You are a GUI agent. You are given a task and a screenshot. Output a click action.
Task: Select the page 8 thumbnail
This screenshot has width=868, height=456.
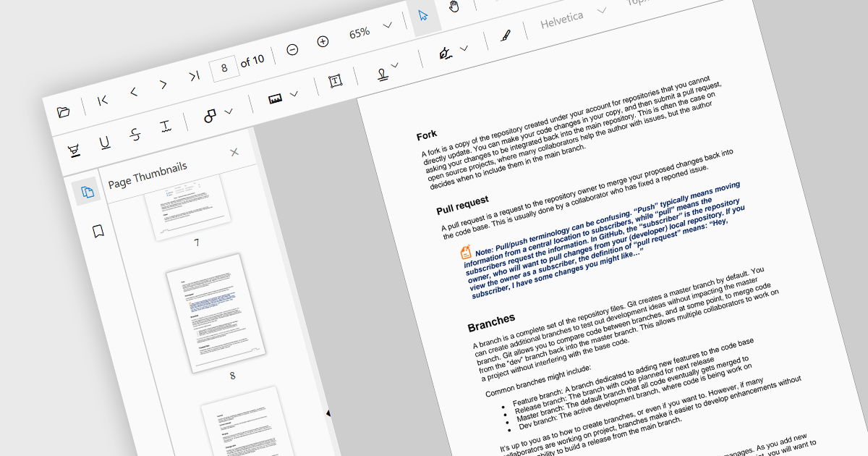tap(215, 314)
